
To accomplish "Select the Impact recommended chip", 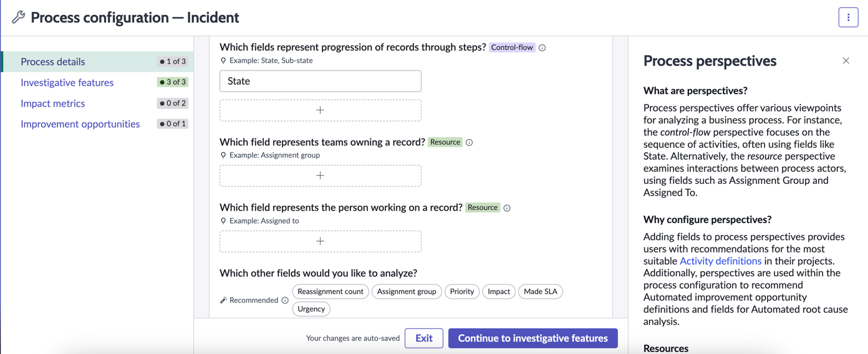I will point(499,292).
